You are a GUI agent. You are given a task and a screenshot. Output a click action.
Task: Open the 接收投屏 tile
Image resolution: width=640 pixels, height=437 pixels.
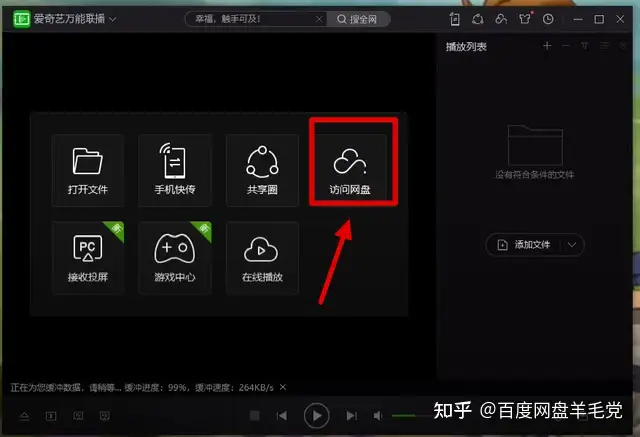point(88,257)
